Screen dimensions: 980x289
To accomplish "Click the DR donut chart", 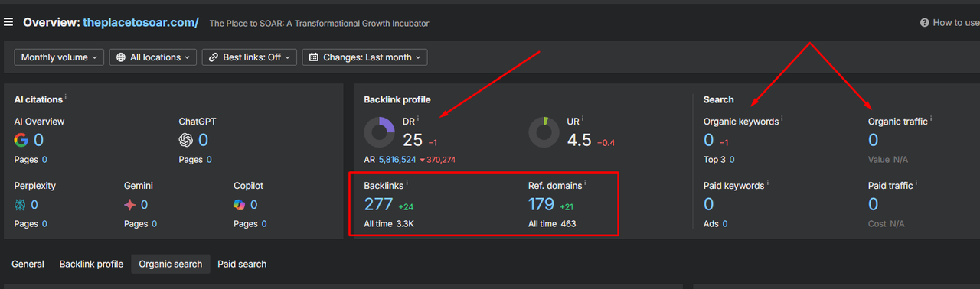I will tap(379, 132).
